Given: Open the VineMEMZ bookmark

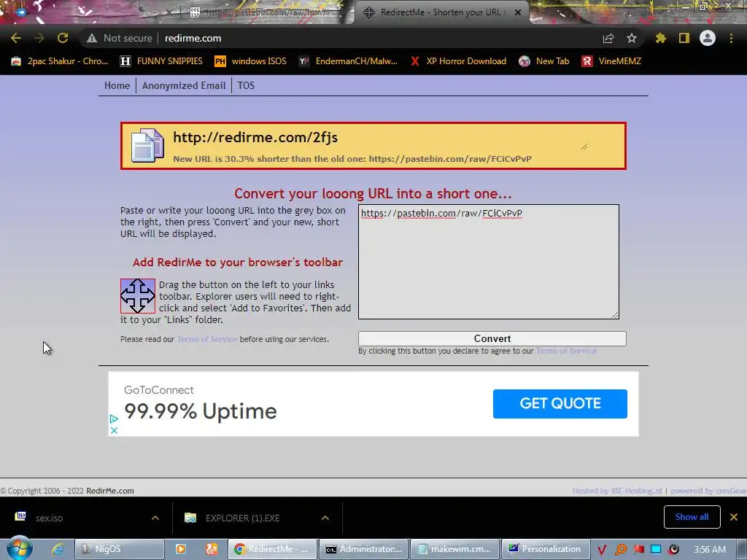Looking at the screenshot, I should 611,61.
